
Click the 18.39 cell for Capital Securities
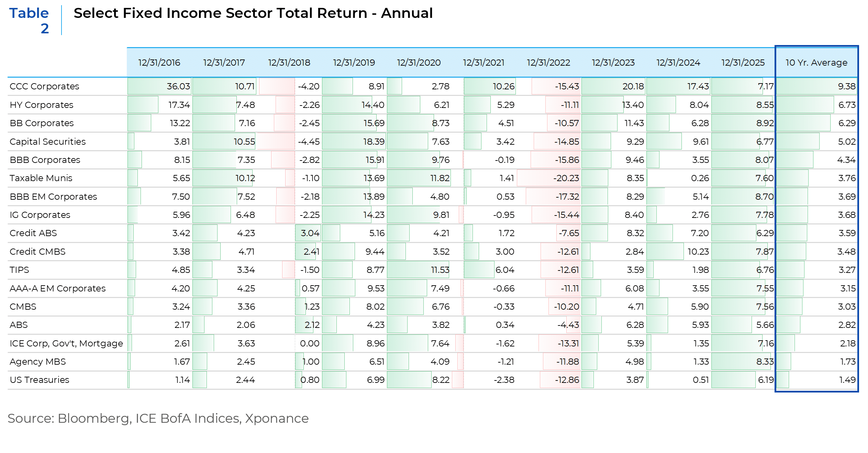tap(374, 142)
